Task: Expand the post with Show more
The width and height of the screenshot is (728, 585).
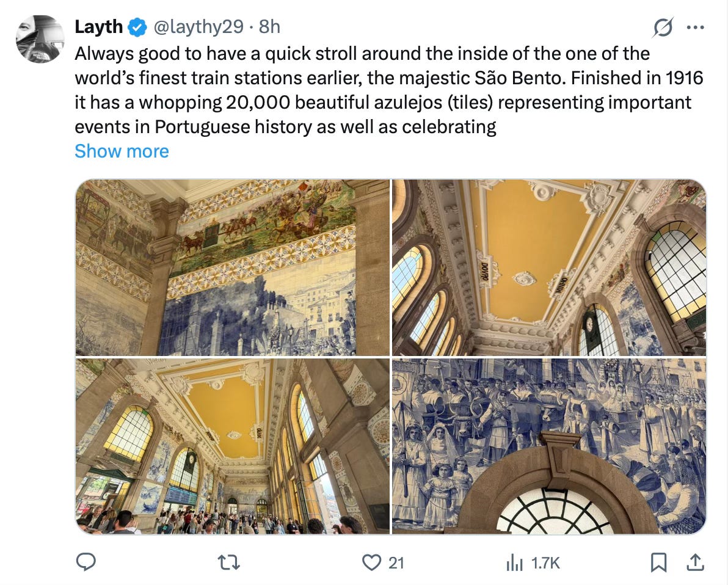Action: tap(122, 151)
